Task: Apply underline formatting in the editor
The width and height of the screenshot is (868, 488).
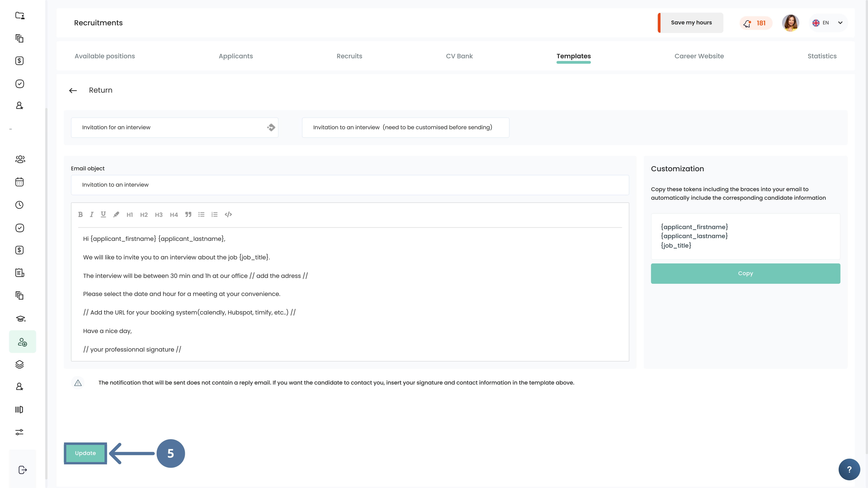Action: (x=104, y=215)
